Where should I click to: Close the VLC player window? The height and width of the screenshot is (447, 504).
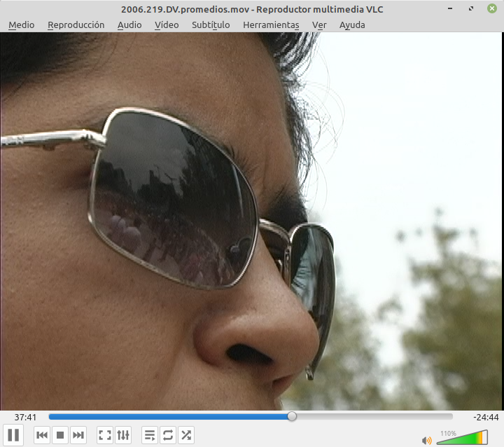click(492, 8)
